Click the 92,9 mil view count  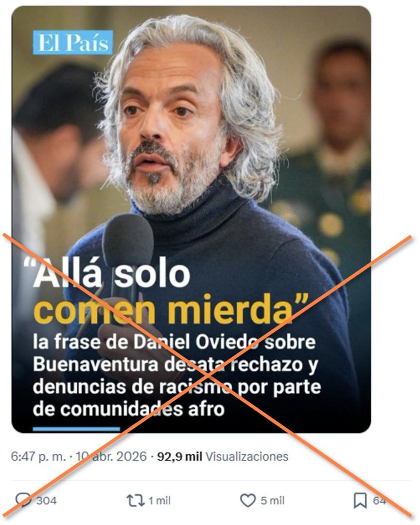179,456
